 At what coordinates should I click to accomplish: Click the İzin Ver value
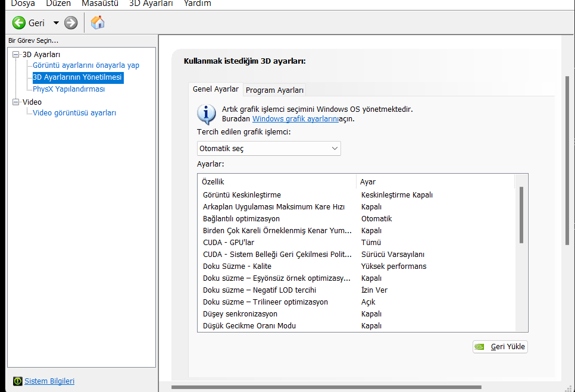click(x=374, y=290)
